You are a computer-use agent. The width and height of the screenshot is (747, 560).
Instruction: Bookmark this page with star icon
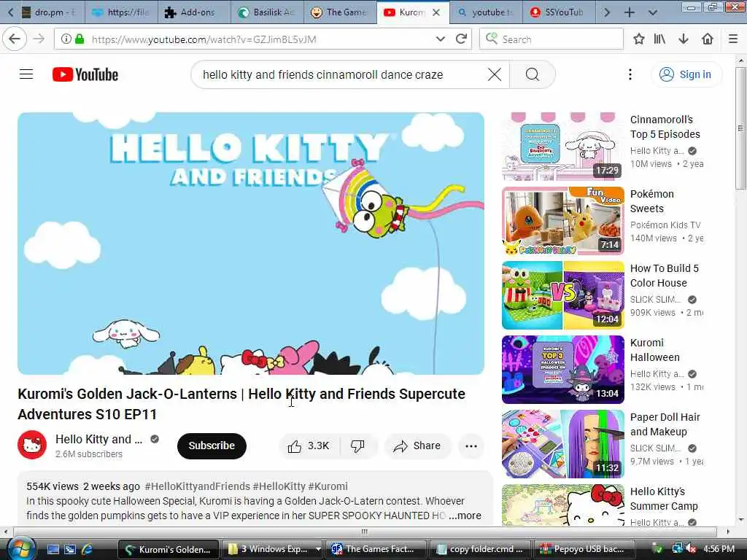pos(639,39)
